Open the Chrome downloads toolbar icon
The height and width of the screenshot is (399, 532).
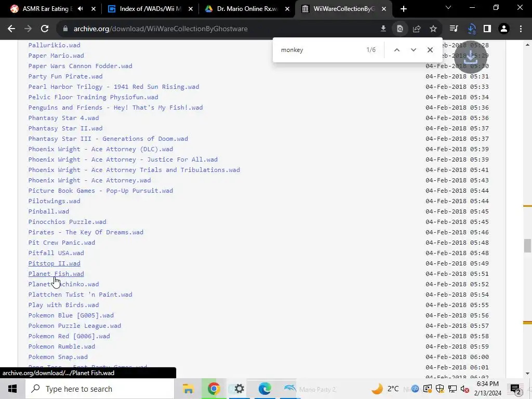click(x=471, y=29)
